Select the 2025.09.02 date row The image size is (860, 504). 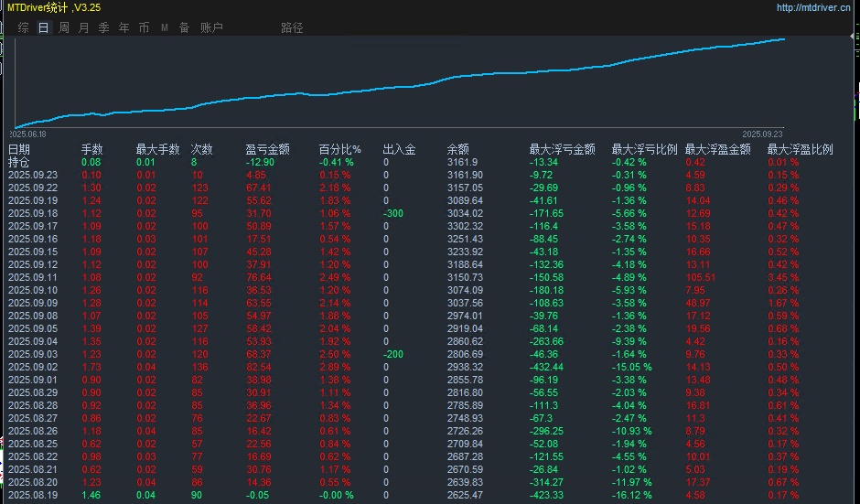click(33, 367)
